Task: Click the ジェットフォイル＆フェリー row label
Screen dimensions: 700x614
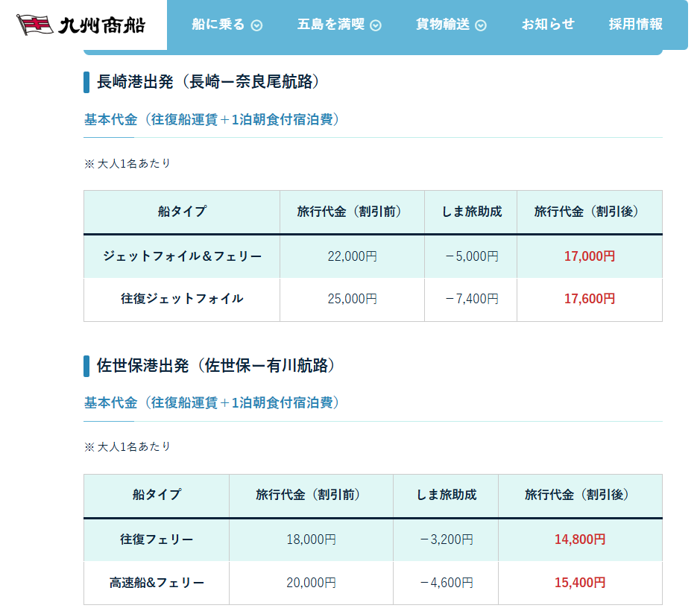Action: pos(182,256)
